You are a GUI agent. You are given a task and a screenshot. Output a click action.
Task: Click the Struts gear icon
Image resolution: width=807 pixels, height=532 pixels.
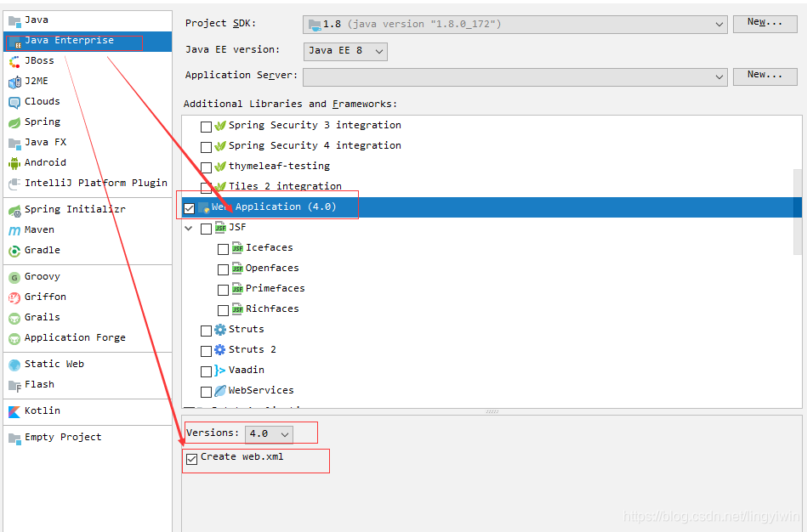pos(219,330)
